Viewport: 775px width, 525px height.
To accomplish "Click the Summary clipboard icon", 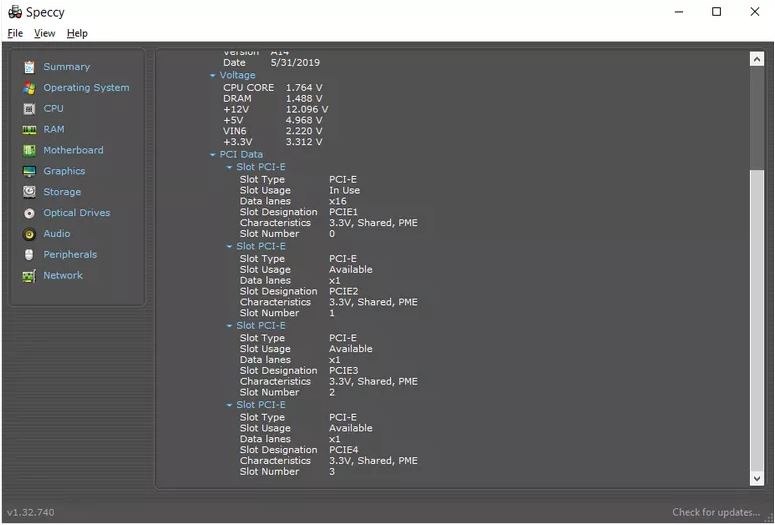I will [29, 67].
